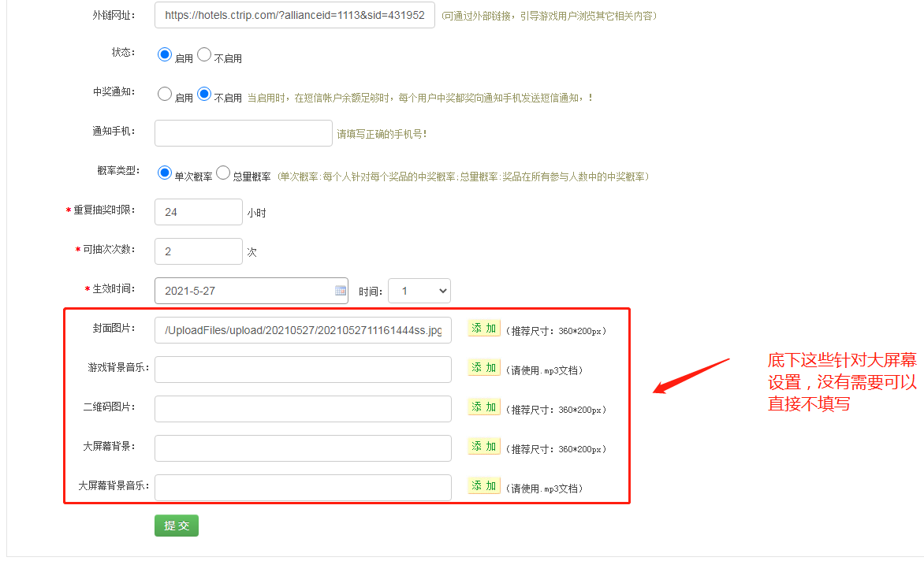The width and height of the screenshot is (924, 561).
Task: Click 添加 button for 二维码图片
Action: pos(484,407)
